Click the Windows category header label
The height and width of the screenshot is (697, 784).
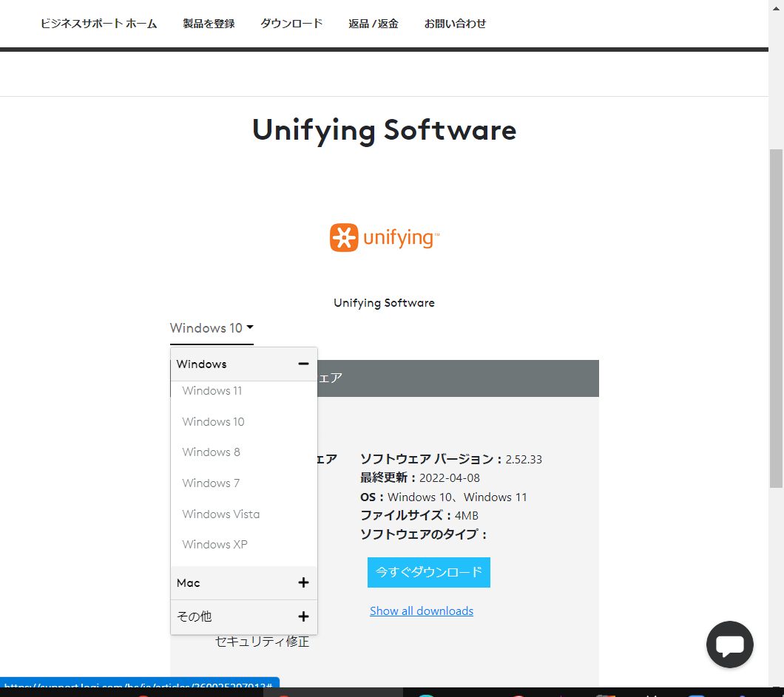201,364
